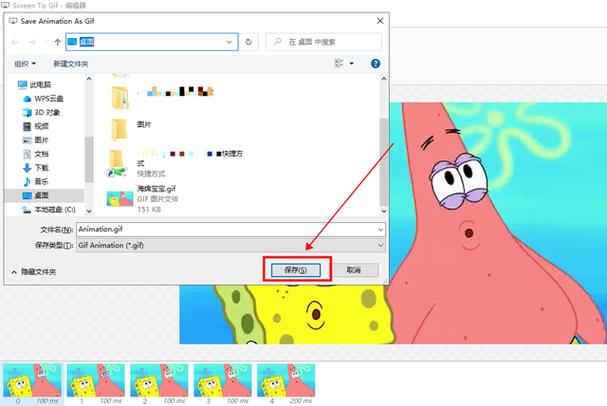Select 图片 in the navigation tree
This screenshot has height=406, width=607.
36,140
